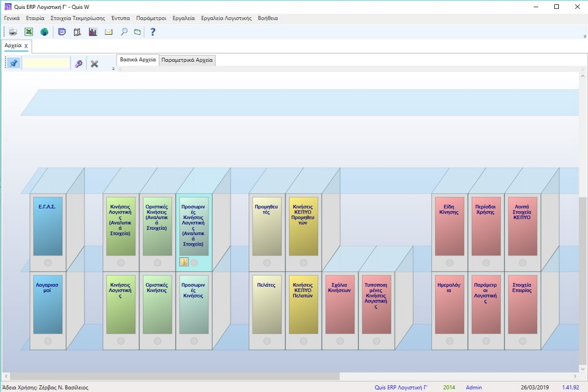This screenshot has height=392, width=588.
Task: Click the magnifying glass search icon
Action: click(124, 32)
